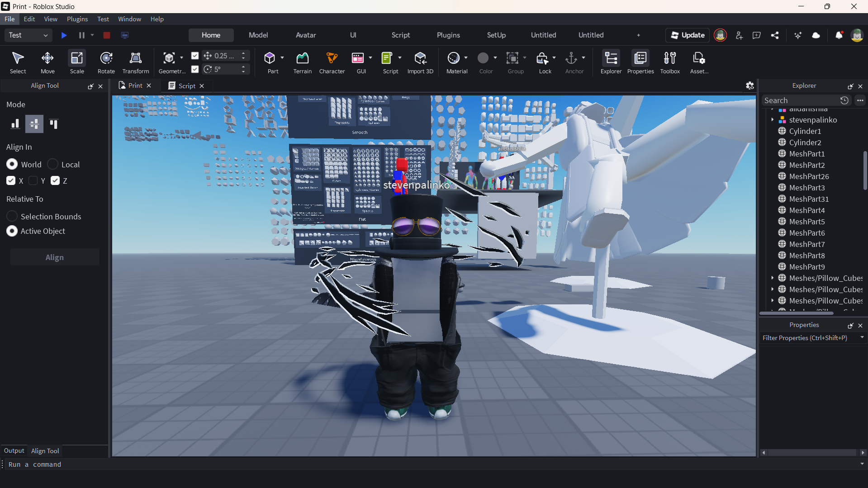Viewport: 868px width, 488px height.
Task: Open the Toolbox panel
Action: point(670,62)
